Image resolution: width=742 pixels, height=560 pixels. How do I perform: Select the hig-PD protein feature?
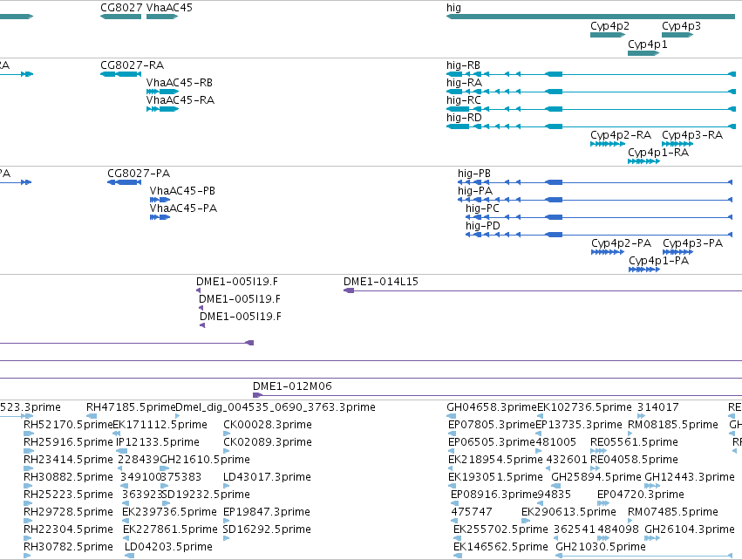[599, 235]
